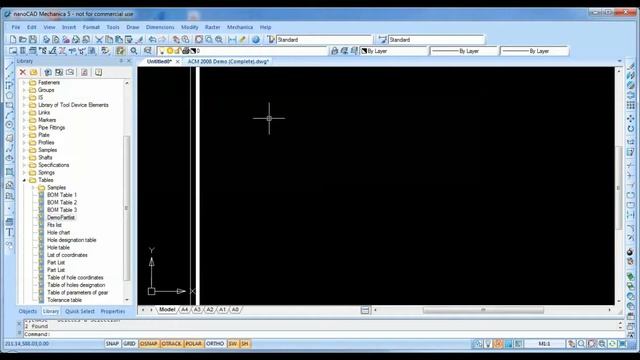The height and width of the screenshot is (360, 640).
Task: Save the drawing with the floppy icon
Action: tap(33, 40)
